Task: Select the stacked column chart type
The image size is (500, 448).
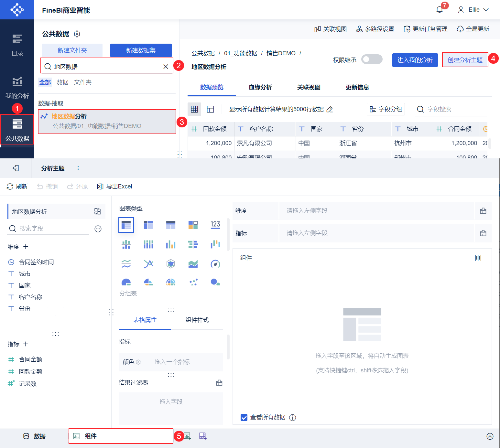Action: 148,245
